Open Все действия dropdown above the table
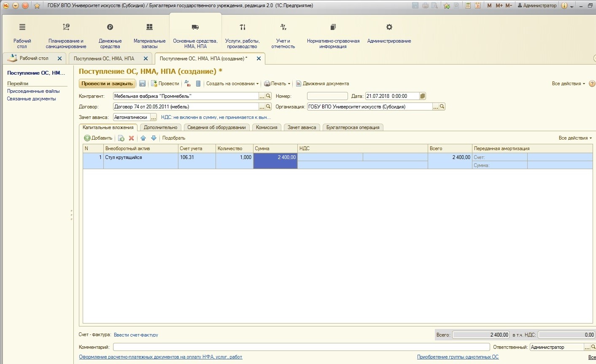 tap(575, 138)
